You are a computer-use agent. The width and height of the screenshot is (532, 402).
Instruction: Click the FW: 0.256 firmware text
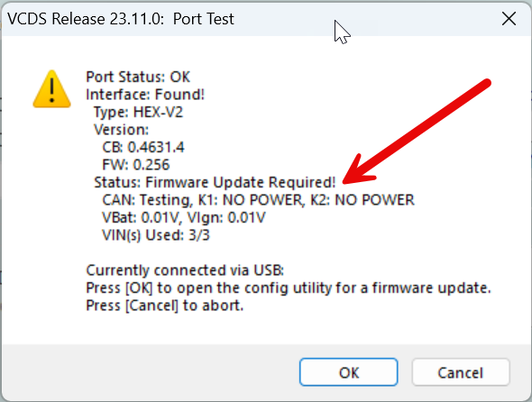[136, 165]
